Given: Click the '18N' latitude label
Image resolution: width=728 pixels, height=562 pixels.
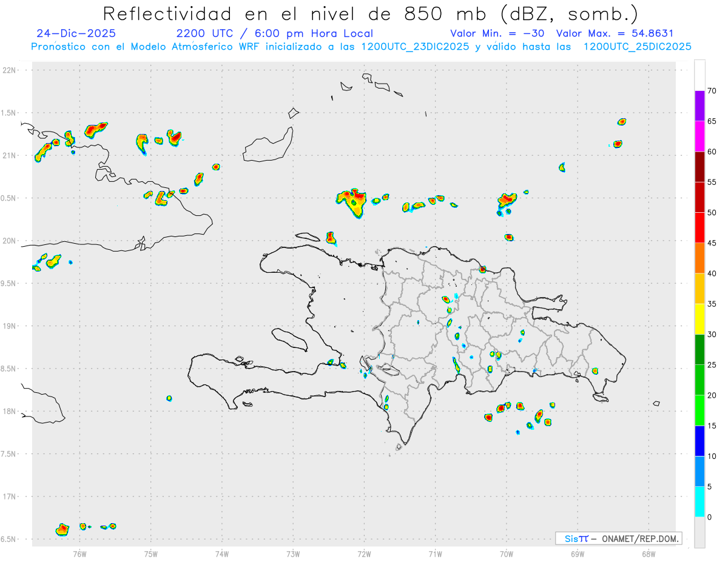Looking at the screenshot, I should (x=10, y=412).
